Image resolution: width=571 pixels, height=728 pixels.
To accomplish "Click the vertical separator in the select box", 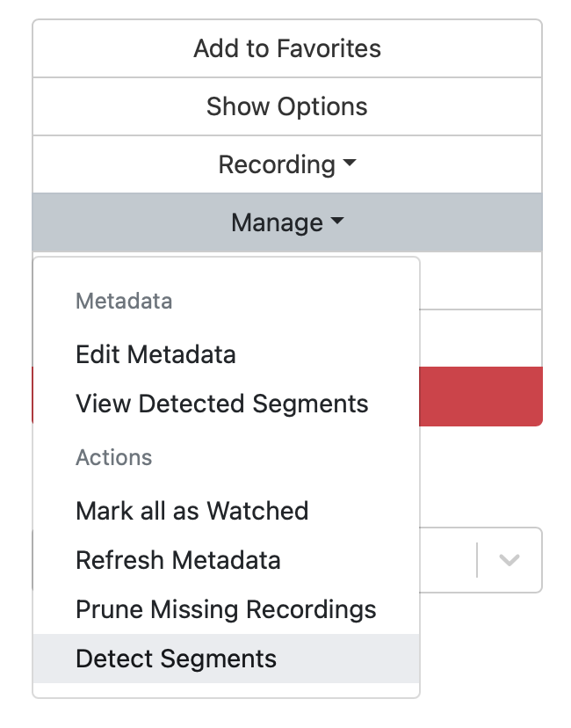I will pyautogui.click(x=477, y=560).
